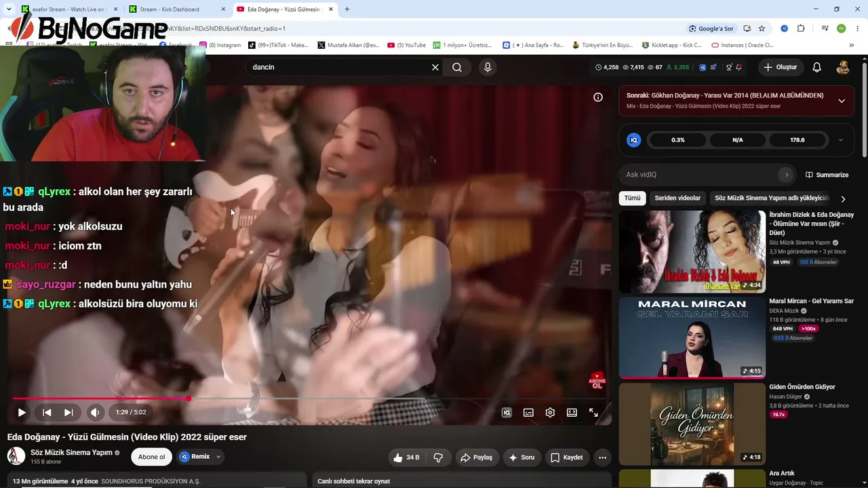Click Canlı sohbeti tekrar oynat
Image resolution: width=868 pixels, height=488 pixels.
[353, 481]
